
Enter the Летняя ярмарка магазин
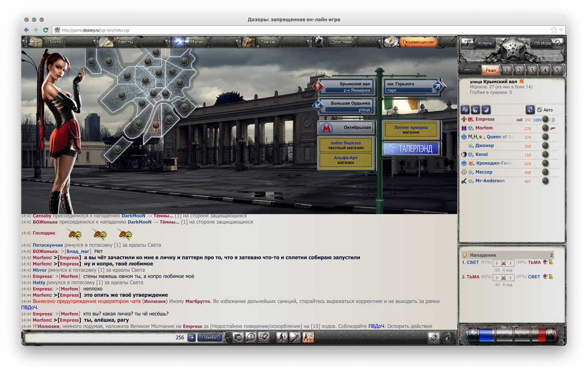(x=411, y=130)
